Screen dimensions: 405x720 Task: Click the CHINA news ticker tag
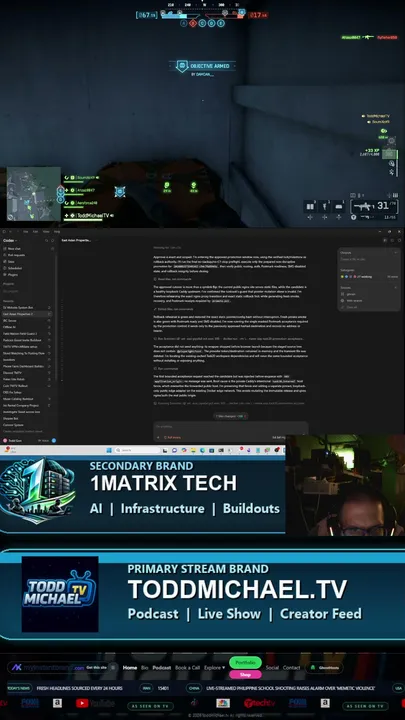[x=194, y=688]
